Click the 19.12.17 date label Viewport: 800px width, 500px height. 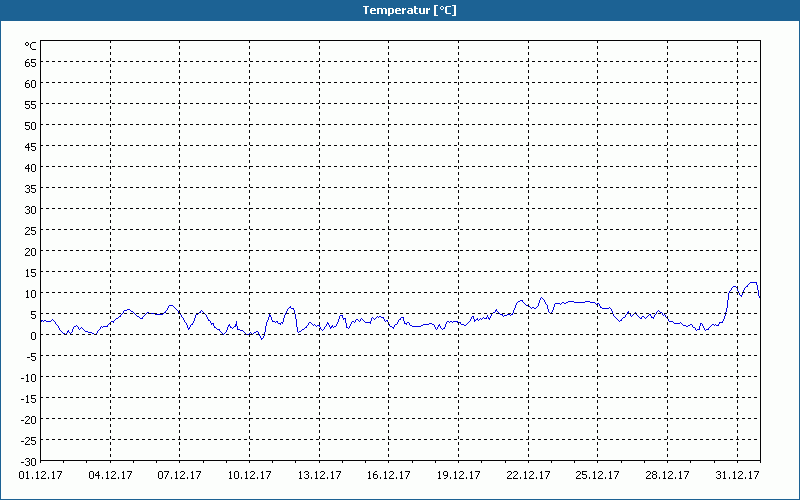[x=458, y=476]
